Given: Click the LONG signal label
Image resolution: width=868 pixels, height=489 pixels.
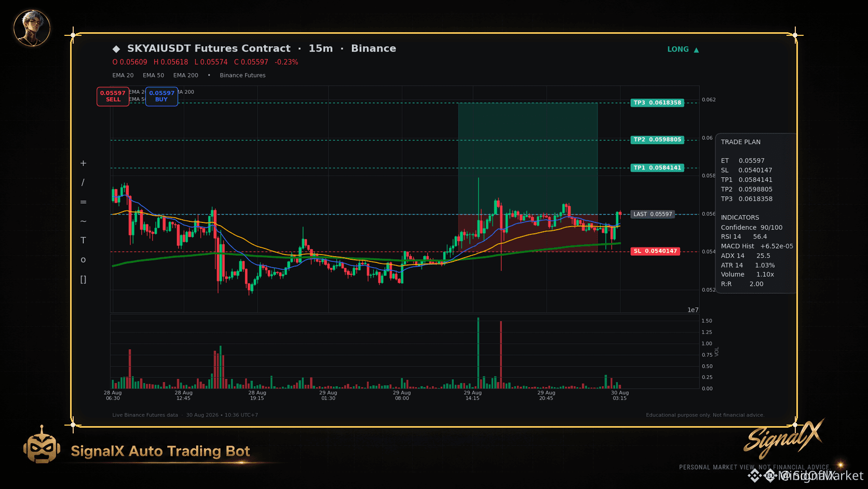Looking at the screenshot, I should click(678, 49).
